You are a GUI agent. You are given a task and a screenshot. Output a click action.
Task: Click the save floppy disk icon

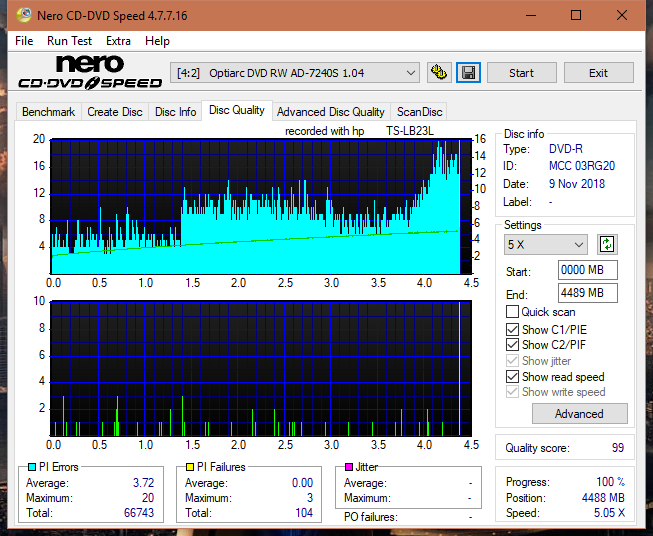[469, 73]
